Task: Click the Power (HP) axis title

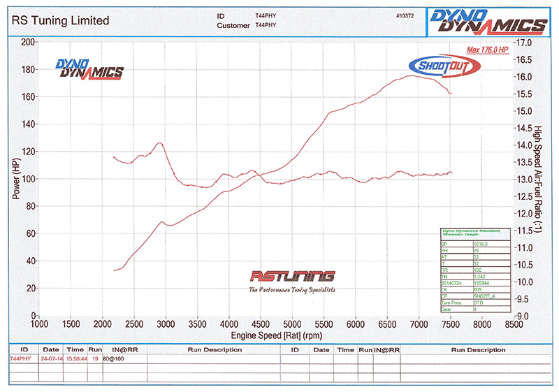Action: coord(16,179)
